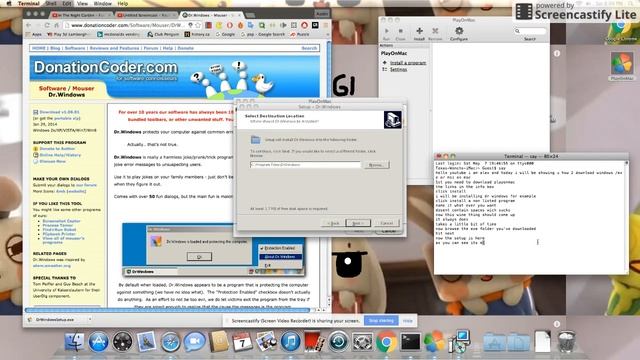This screenshot has height=360, width=640.
Task: Click Donate to Author link
Action: (x=57, y=149)
